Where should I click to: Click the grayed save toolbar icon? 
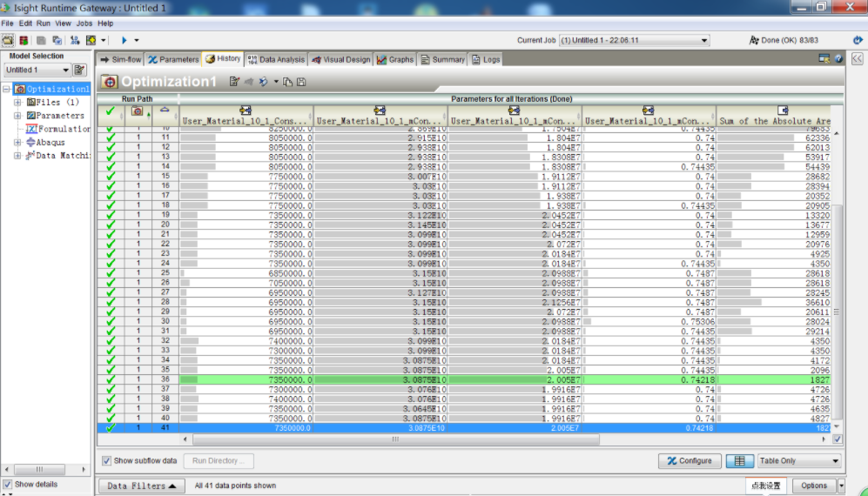pyautogui.click(x=41, y=40)
